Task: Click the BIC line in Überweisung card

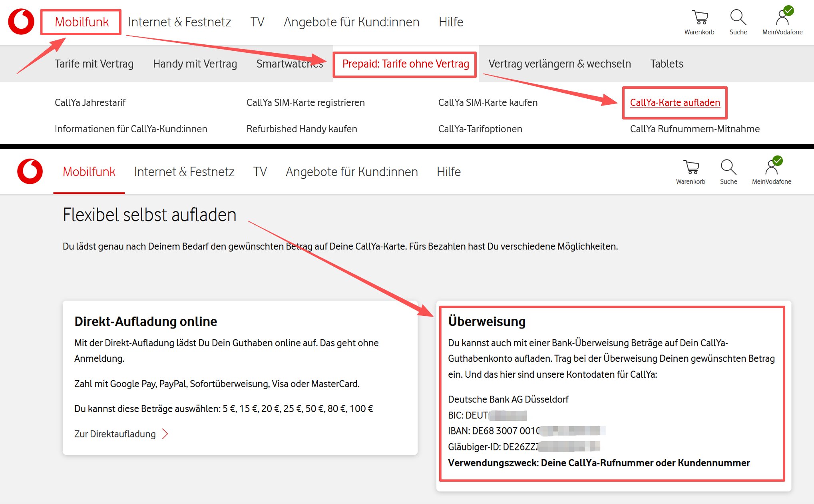Action: point(487,415)
